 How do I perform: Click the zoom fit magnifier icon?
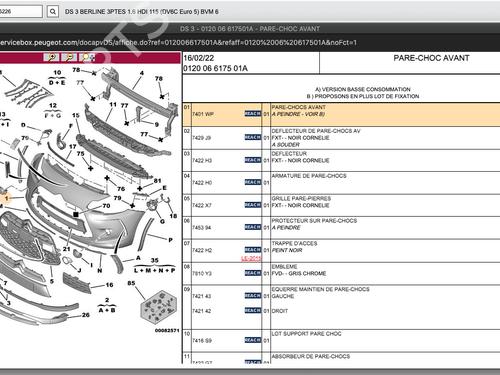click(87, 57)
